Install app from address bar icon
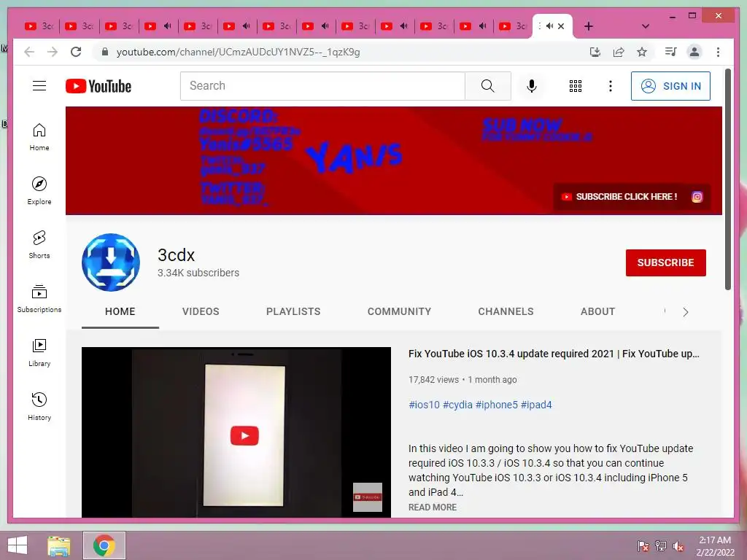This screenshot has width=747, height=560. click(595, 52)
